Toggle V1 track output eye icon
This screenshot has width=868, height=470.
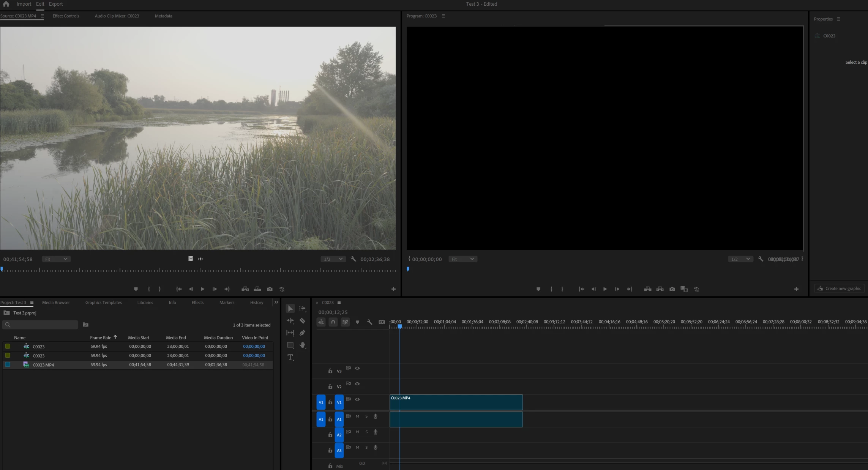pyautogui.click(x=357, y=399)
